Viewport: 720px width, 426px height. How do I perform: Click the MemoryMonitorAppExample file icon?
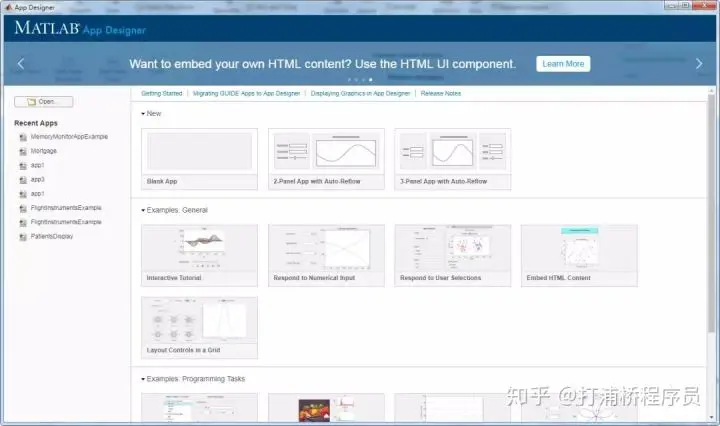(23, 137)
